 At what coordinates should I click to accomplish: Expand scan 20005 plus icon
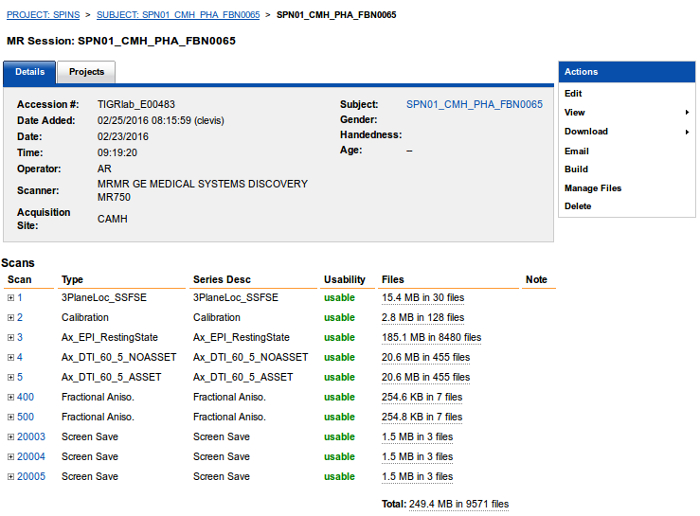[x=11, y=477]
